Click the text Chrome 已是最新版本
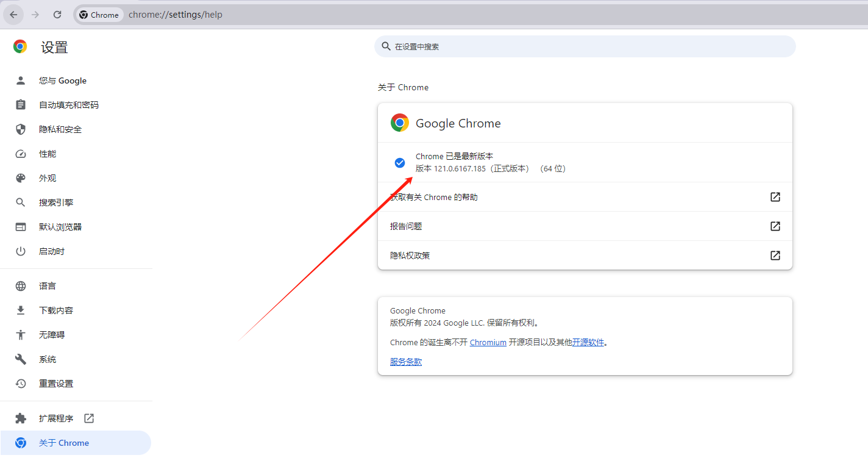 (x=454, y=157)
